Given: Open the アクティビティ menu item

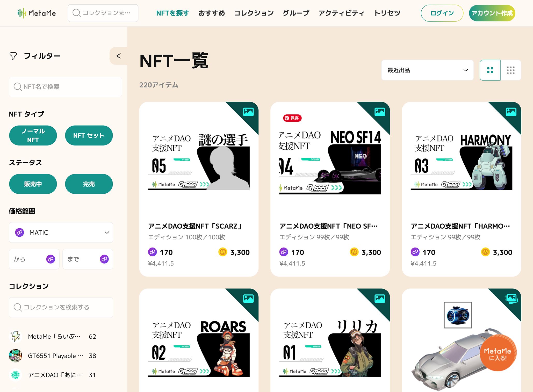Looking at the screenshot, I should pos(342,13).
